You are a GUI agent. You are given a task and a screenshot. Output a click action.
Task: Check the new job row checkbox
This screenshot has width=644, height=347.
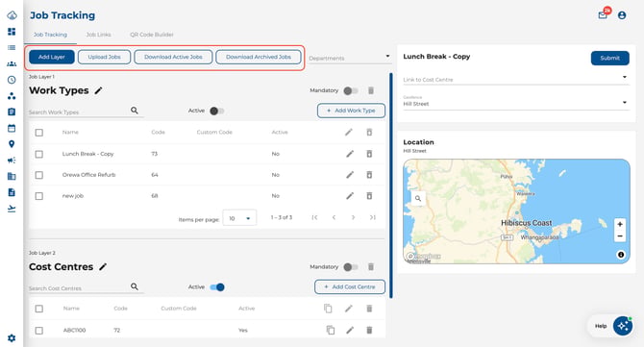click(39, 196)
